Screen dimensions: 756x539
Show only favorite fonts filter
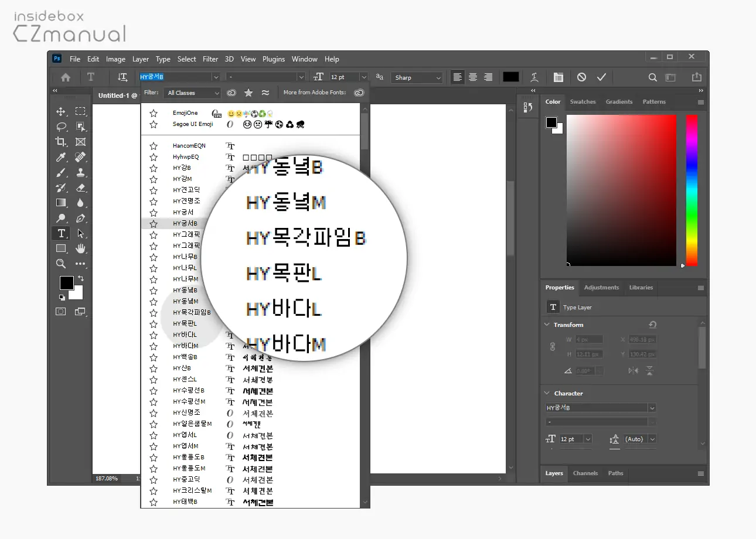click(x=248, y=93)
